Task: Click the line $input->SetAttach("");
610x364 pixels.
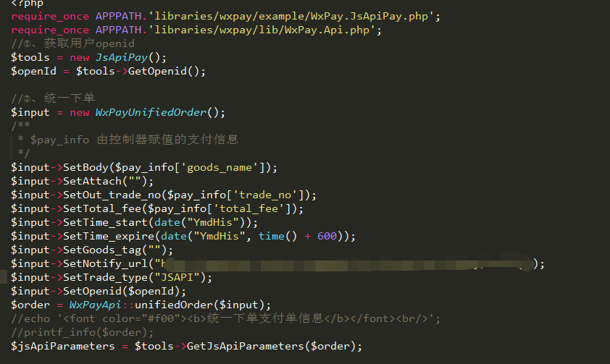Action: coord(82,181)
